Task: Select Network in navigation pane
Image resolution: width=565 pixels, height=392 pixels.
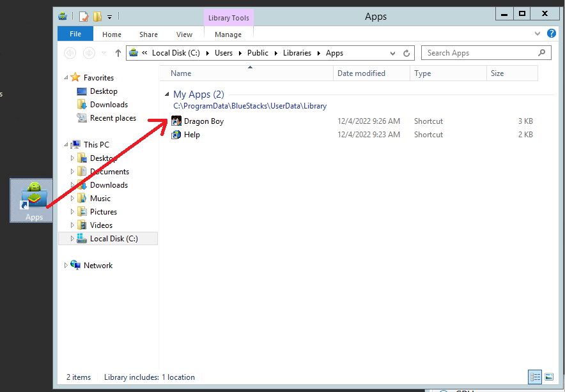Action: [x=98, y=266]
